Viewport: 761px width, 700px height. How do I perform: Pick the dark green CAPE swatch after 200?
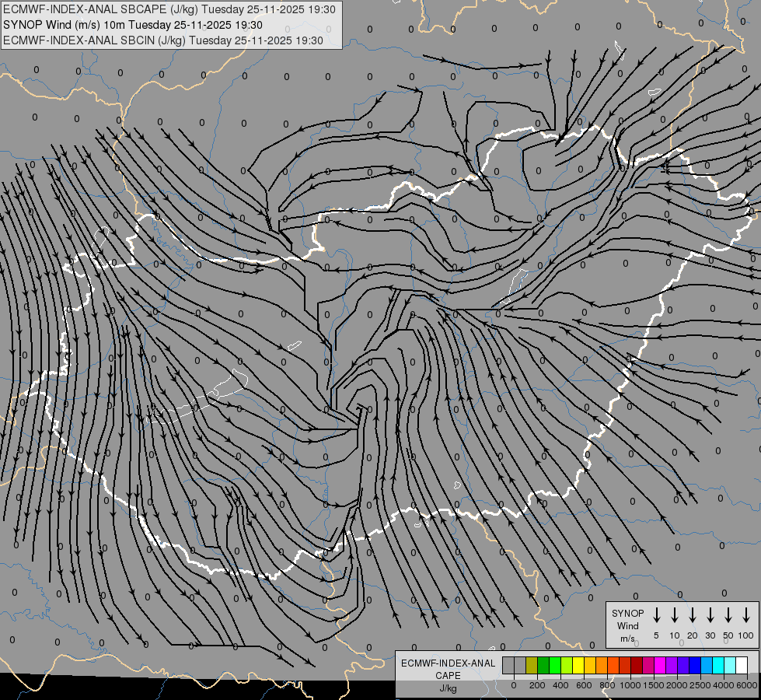[543, 665]
